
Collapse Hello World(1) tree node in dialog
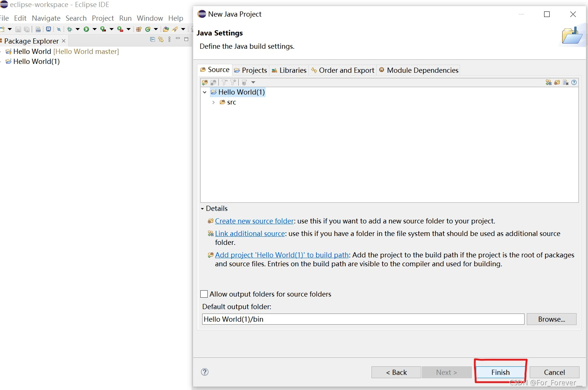click(x=205, y=92)
